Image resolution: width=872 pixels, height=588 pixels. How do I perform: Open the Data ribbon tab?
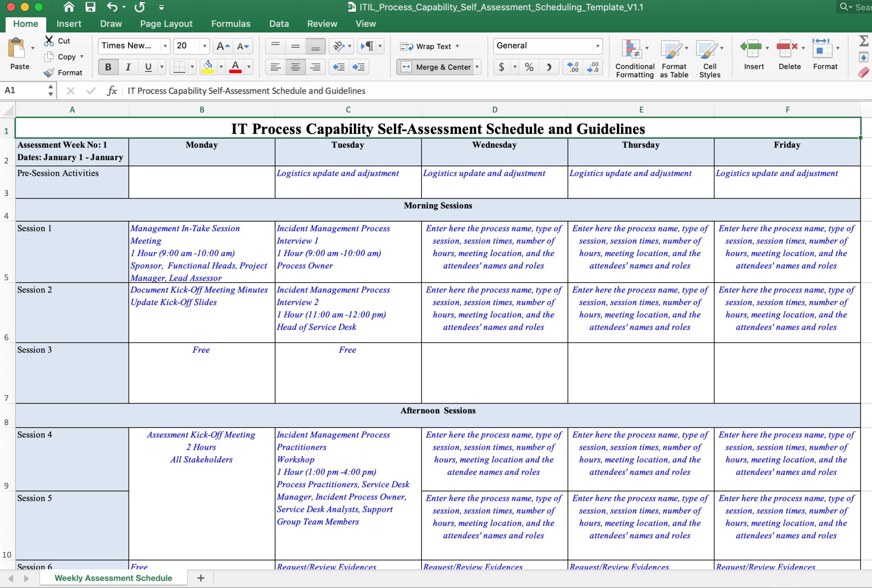(278, 24)
